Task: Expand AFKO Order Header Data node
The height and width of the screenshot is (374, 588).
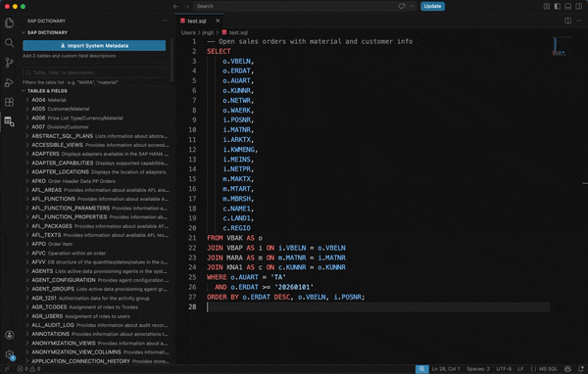Action: point(27,181)
